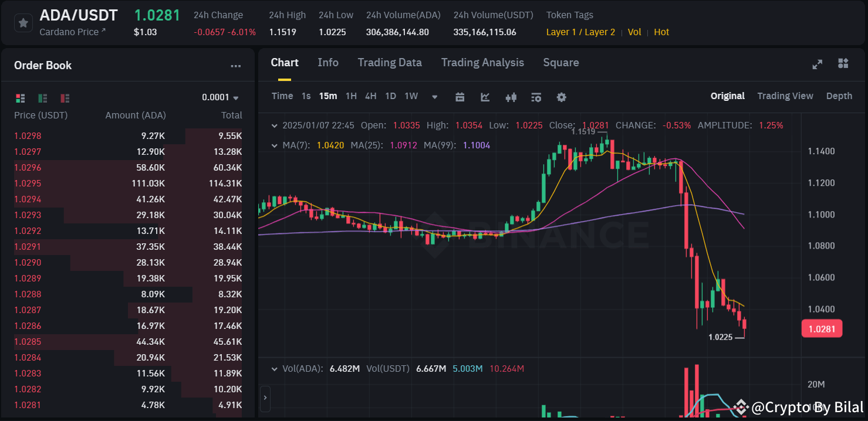The image size is (868, 421).
Task: Click the 24h Volume(USDT) value 335,166,115.06
Action: click(485, 32)
